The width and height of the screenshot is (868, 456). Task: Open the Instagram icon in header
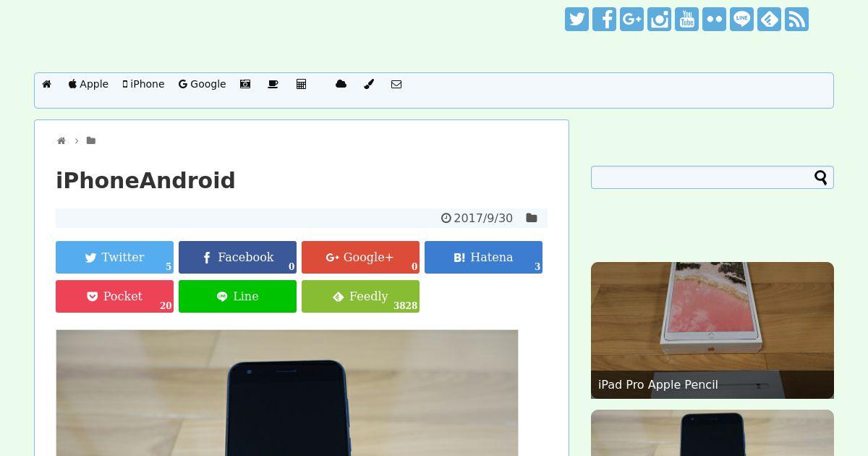point(659,20)
